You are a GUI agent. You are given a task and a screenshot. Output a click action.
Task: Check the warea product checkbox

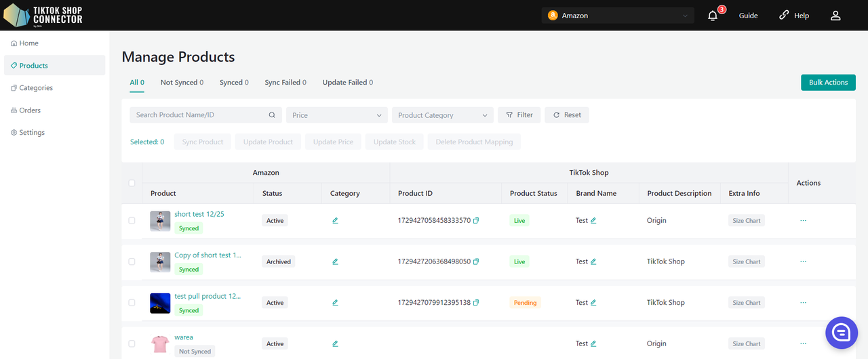pyautogui.click(x=132, y=344)
